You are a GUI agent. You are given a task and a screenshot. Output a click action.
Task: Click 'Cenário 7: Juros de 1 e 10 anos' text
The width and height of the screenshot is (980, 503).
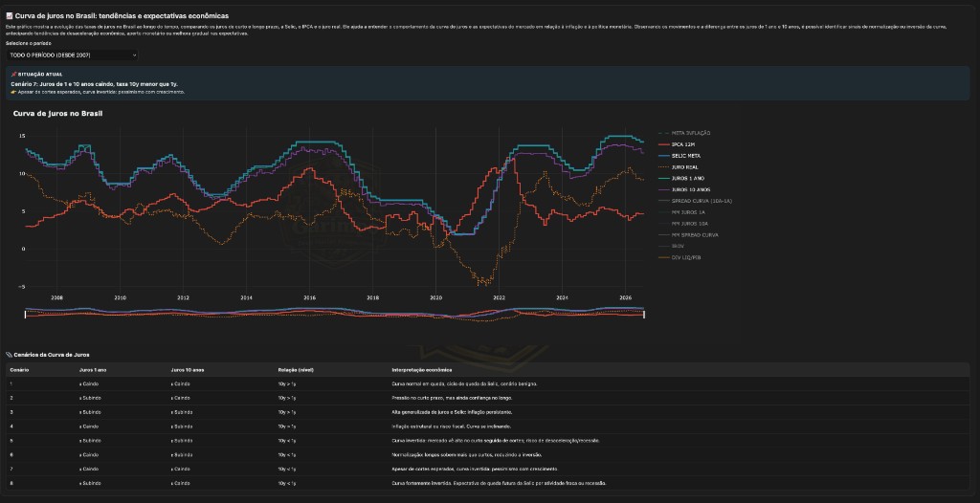95,83
